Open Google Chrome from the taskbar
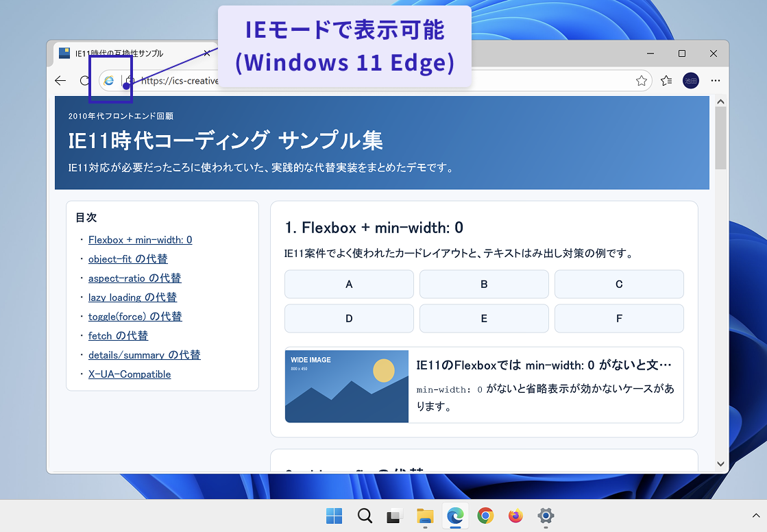767x532 pixels. coord(485,516)
